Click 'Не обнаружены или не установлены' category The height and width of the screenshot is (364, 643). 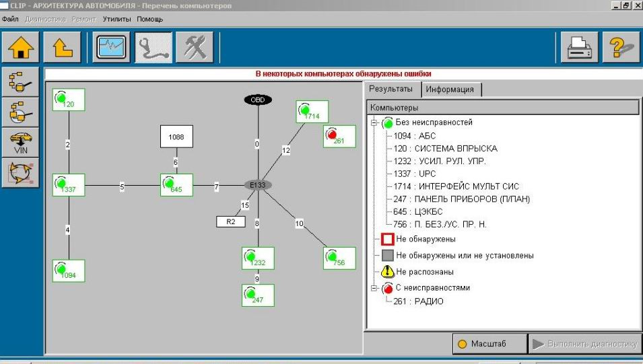(465, 256)
